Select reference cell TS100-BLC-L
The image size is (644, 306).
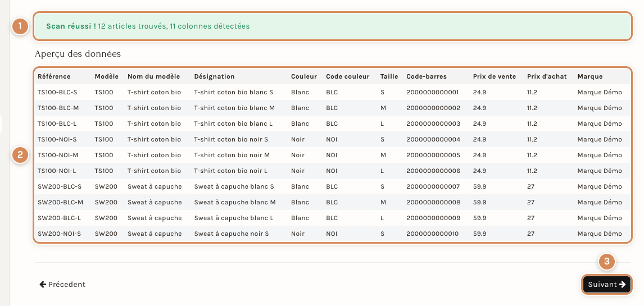tap(57, 124)
